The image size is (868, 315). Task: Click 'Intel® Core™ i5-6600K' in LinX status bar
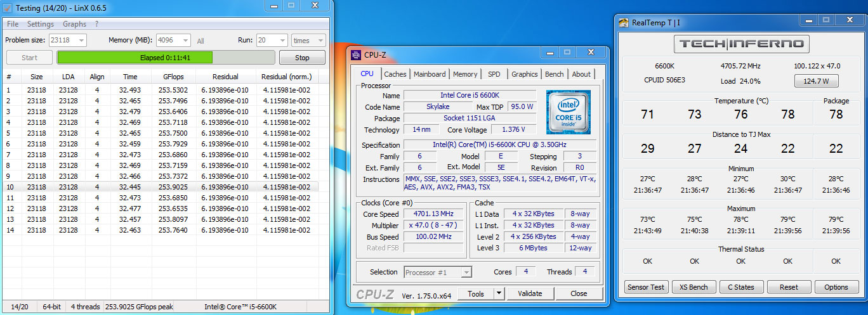(240, 307)
